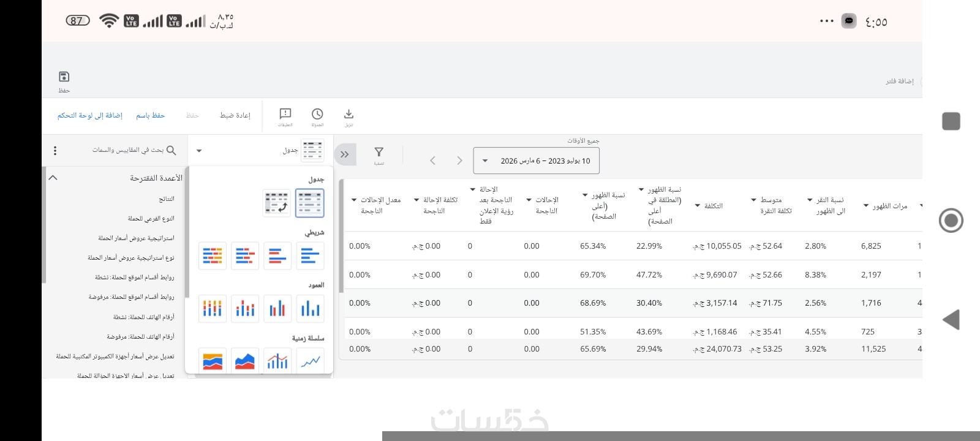Tap the Android back triangle button

[x=951, y=320]
